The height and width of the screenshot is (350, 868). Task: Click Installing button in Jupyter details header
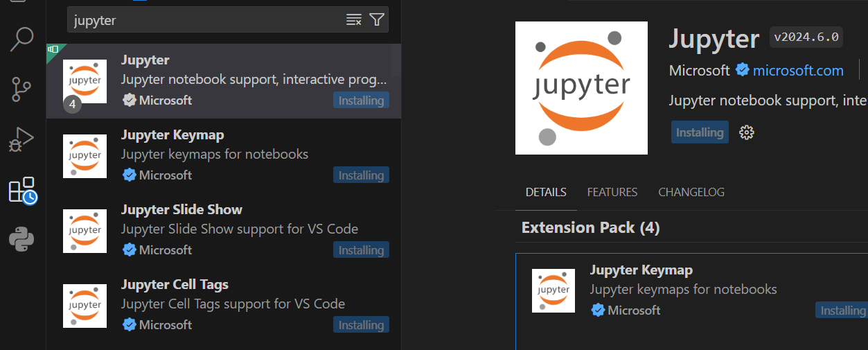(700, 132)
